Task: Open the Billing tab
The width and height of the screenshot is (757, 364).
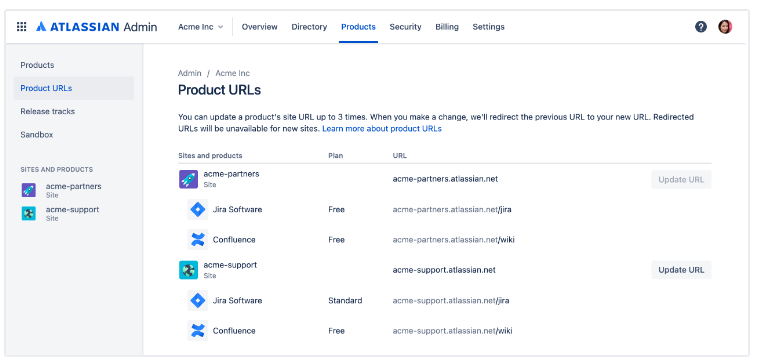Action: 447,27
